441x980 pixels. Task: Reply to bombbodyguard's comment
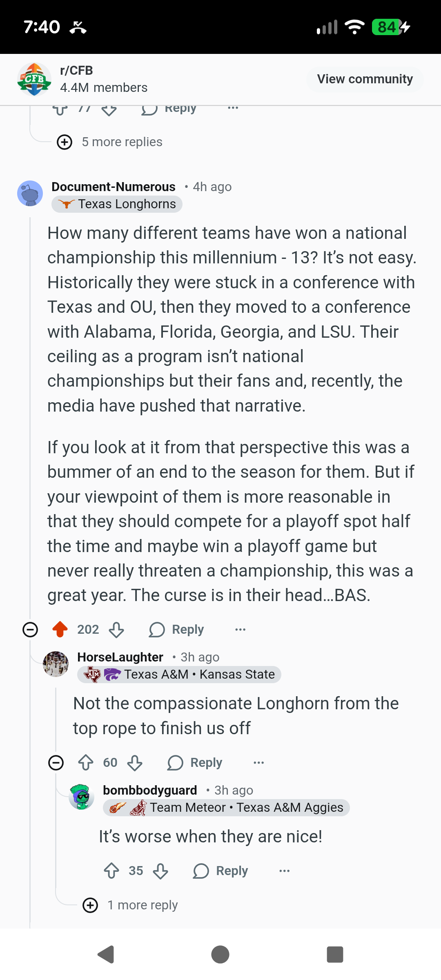tap(220, 871)
